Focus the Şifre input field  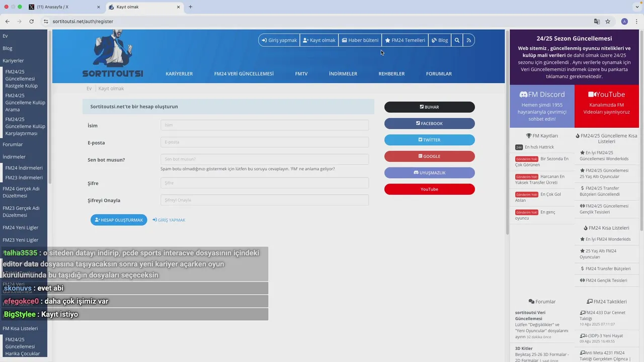click(x=265, y=183)
